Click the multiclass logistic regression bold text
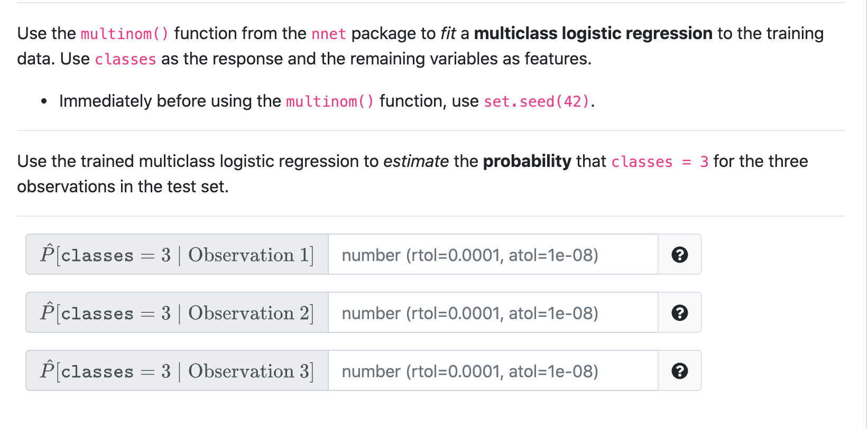This screenshot has width=868, height=429. (x=592, y=33)
